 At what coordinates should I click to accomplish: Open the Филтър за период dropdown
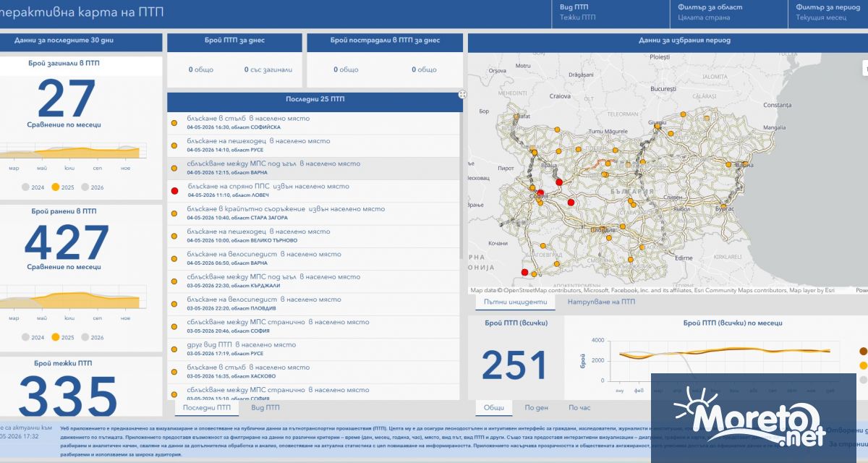click(x=828, y=12)
